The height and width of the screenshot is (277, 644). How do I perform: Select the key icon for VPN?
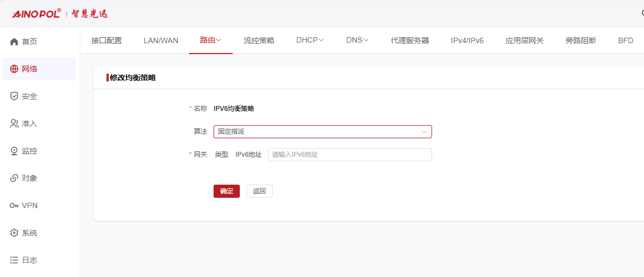[x=14, y=205]
